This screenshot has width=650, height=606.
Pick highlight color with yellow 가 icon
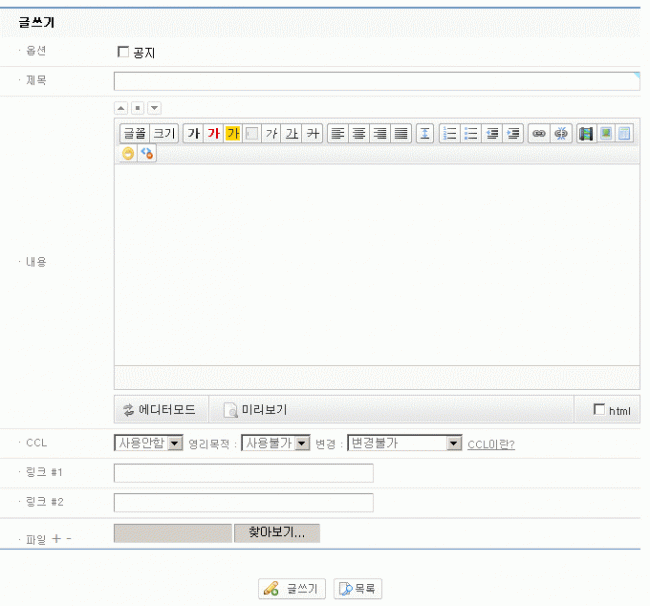233,133
